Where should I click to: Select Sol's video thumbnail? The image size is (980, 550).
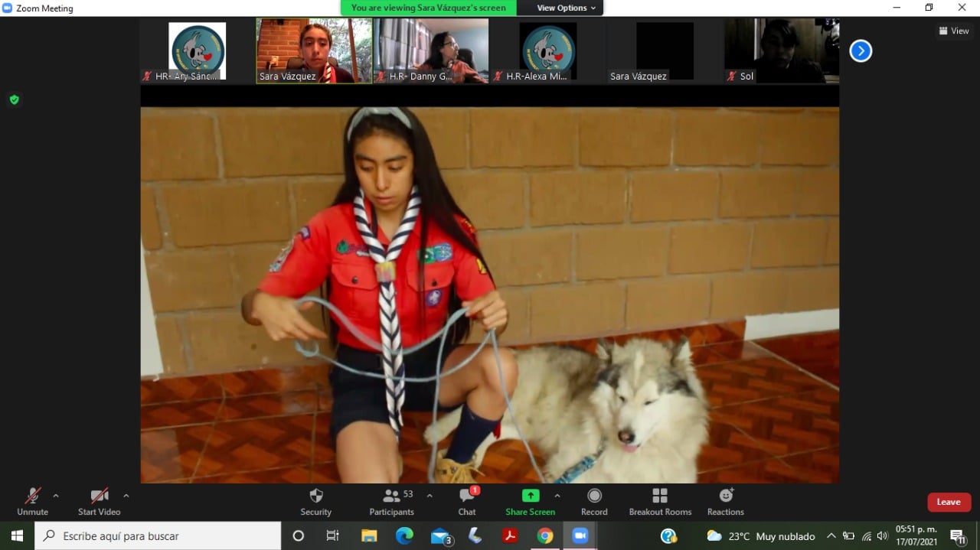(x=781, y=50)
